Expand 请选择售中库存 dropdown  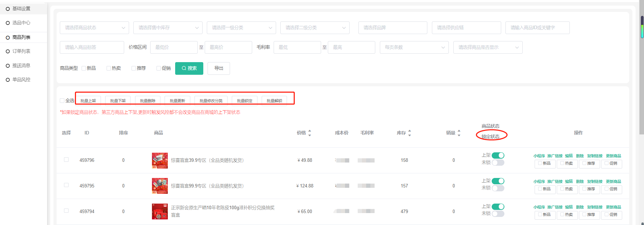(168, 28)
